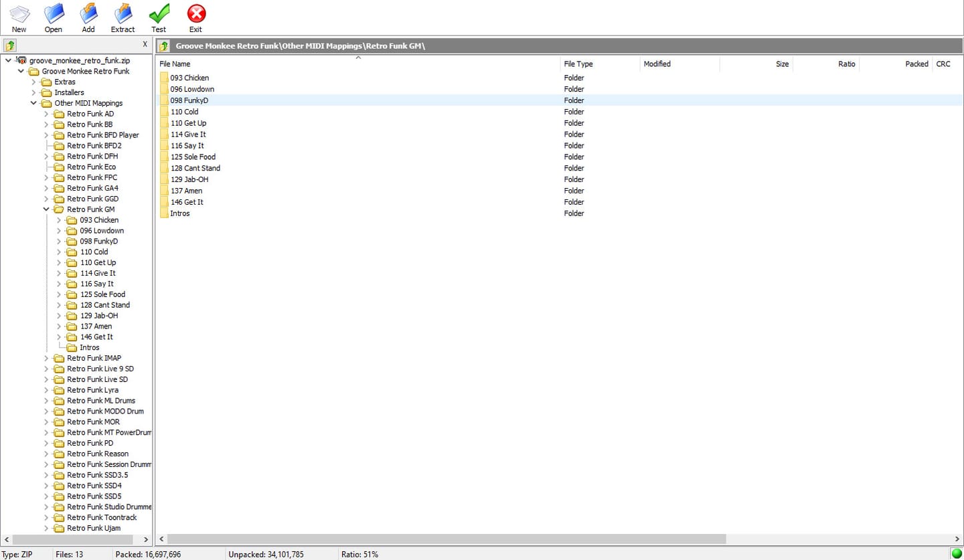This screenshot has height=560, width=964.
Task: Click the 137 Amen folder icon in file list
Action: coord(164,191)
